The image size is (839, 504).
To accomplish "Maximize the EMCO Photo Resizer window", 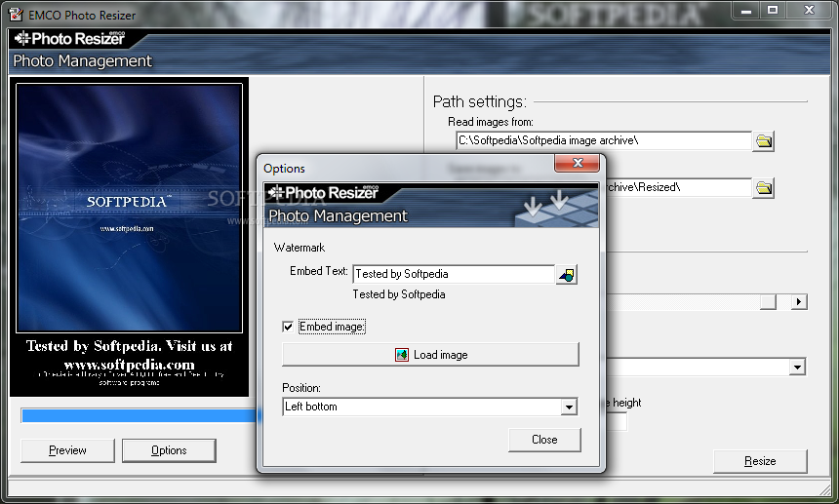I will click(x=772, y=10).
